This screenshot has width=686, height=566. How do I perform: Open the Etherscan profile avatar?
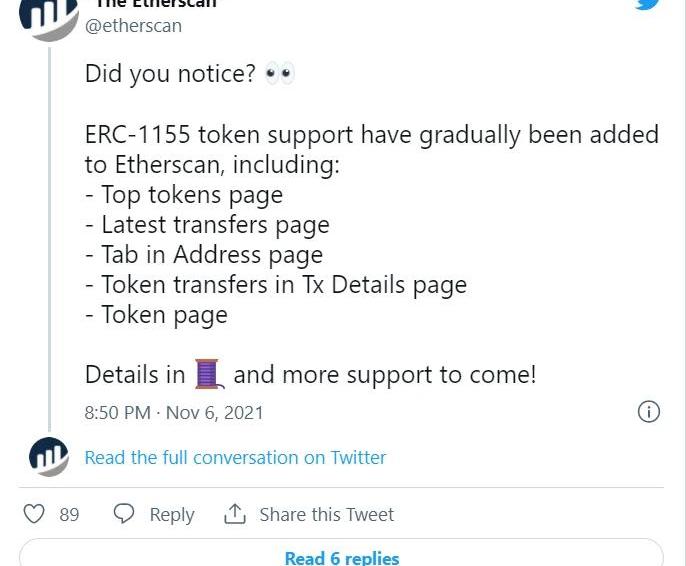48,15
